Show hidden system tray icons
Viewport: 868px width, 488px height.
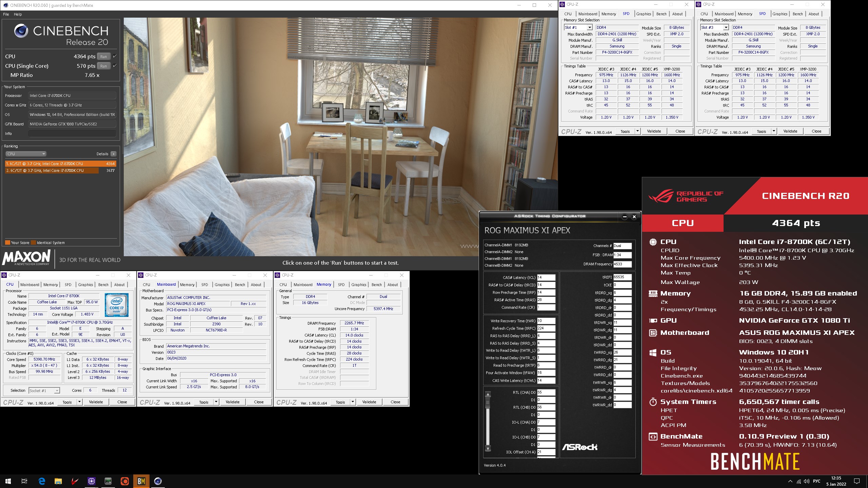click(790, 481)
